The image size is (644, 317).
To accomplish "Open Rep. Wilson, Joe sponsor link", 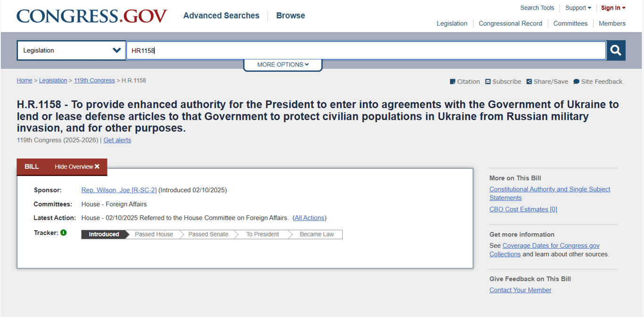I will point(119,190).
